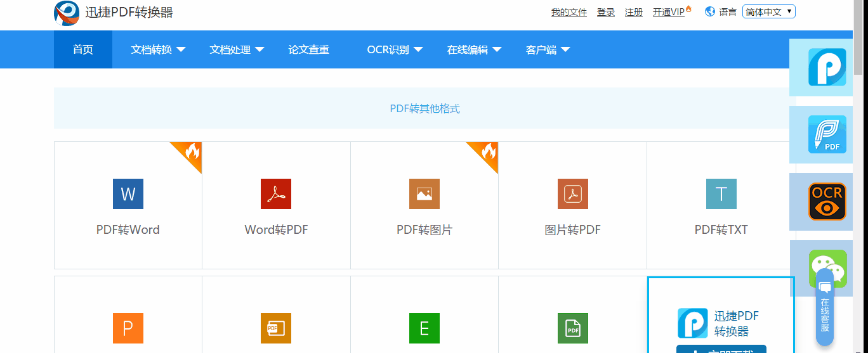Click the green PDF file icon

click(573, 328)
